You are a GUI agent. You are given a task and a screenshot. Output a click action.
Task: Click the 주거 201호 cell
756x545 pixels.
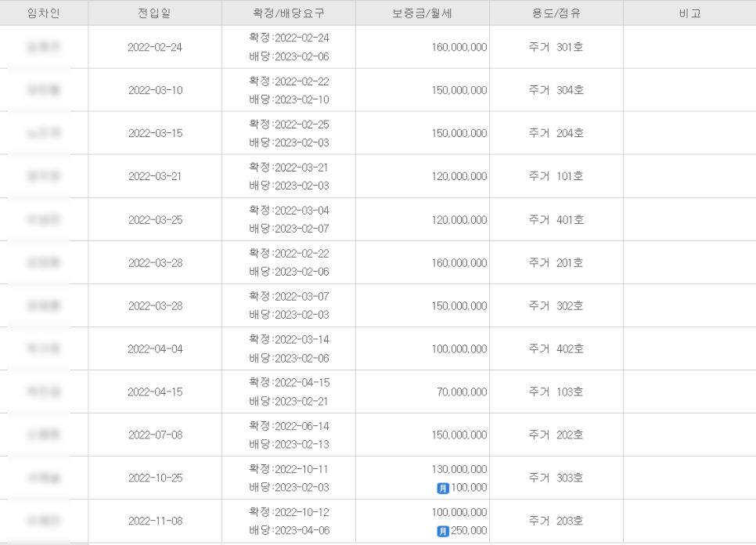[x=556, y=263]
